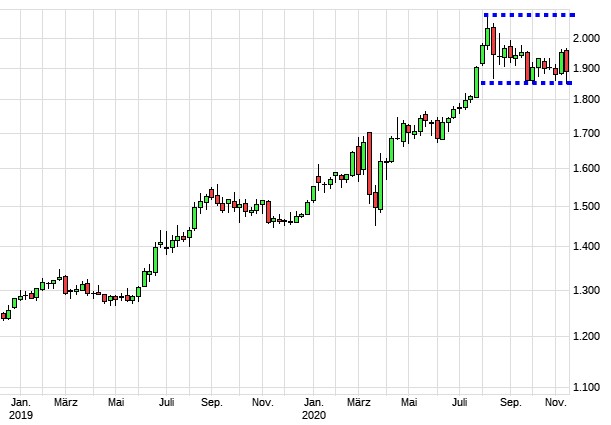
Task: Click the 1.600 price axis label
Action: point(586,168)
